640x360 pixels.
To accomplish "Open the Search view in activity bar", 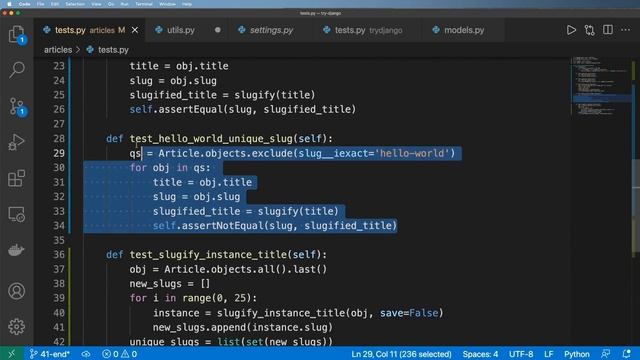I will coord(16,70).
